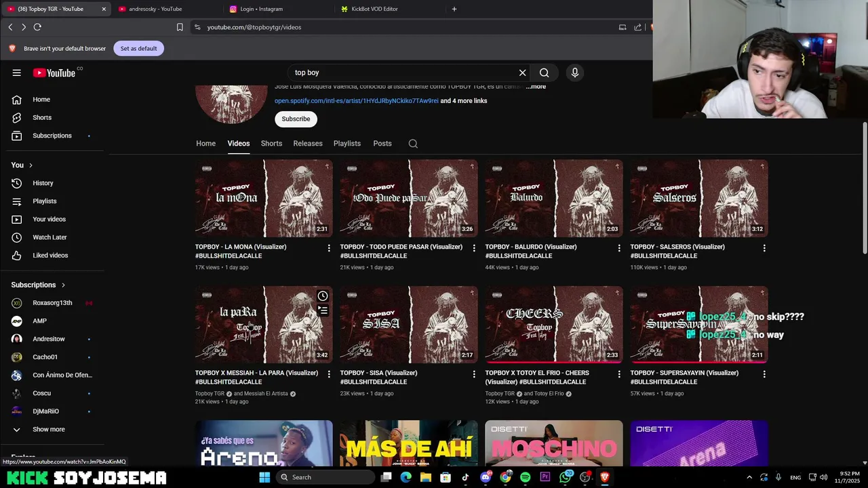Open options menu for CHEERS video
Image resolution: width=868 pixels, height=488 pixels.
pos(619,374)
